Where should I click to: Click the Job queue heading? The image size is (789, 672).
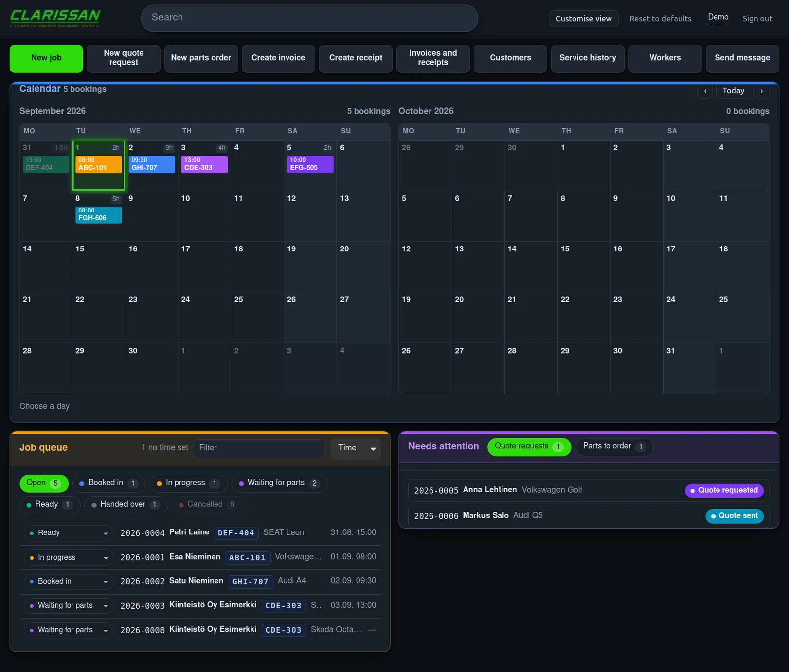(x=43, y=448)
